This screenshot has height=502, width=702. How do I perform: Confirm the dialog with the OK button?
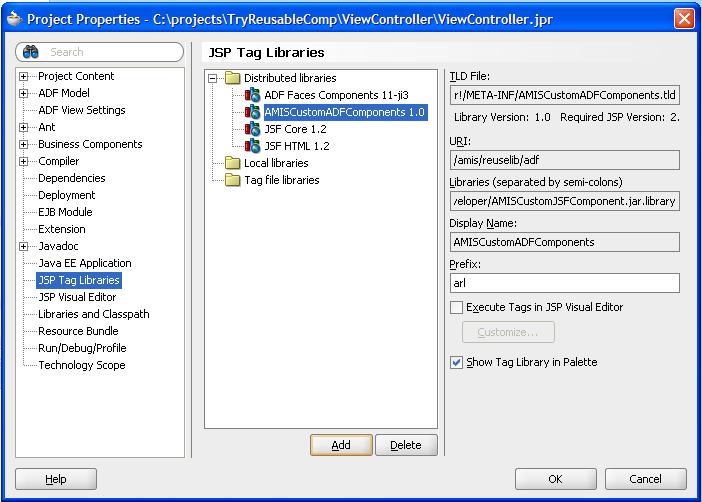click(x=555, y=479)
